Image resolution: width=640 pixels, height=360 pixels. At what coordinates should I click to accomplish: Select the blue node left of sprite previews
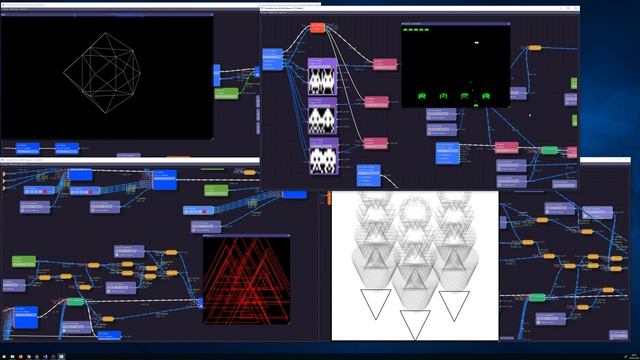[273, 59]
